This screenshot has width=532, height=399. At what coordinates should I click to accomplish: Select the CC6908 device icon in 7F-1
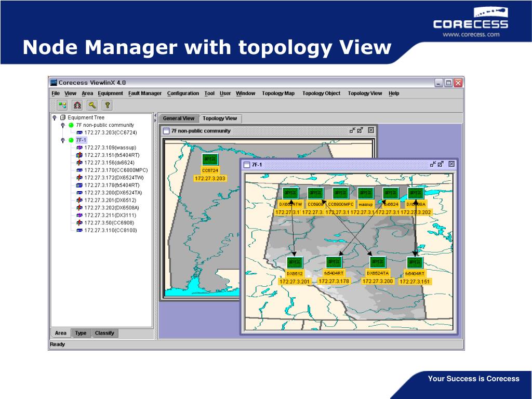[315, 193]
